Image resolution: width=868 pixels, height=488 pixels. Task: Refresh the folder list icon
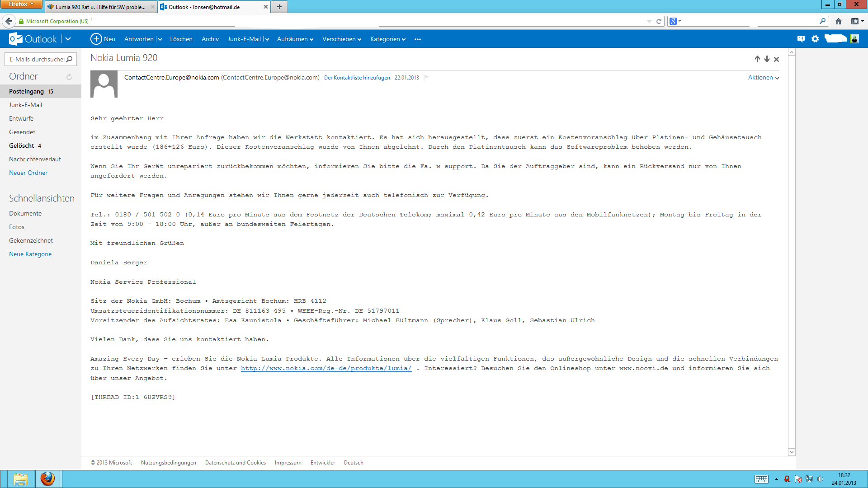[x=69, y=77]
